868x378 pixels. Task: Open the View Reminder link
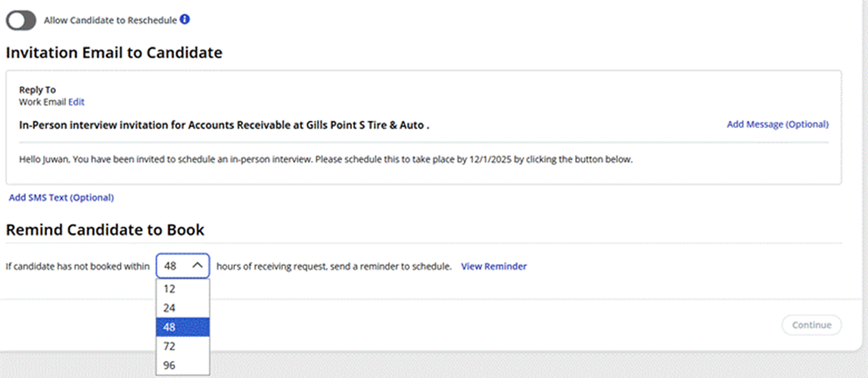coord(493,266)
